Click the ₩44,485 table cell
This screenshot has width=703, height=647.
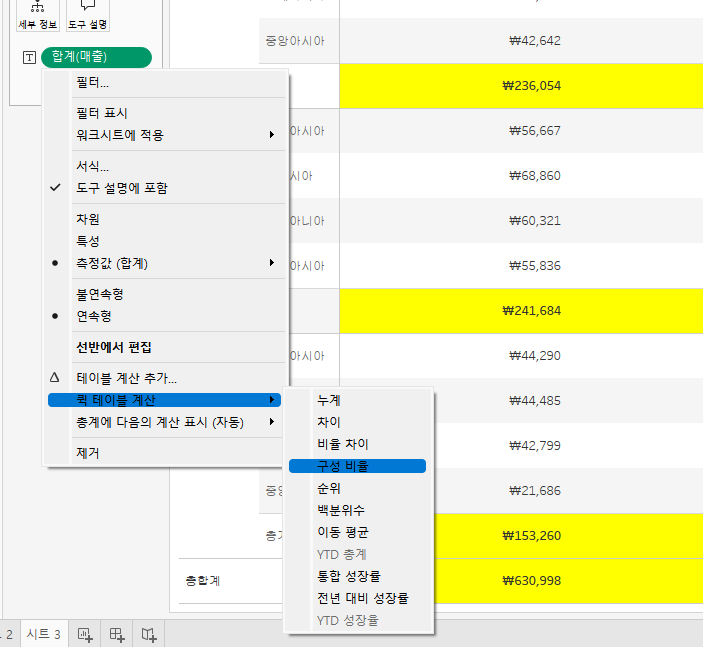(568, 400)
